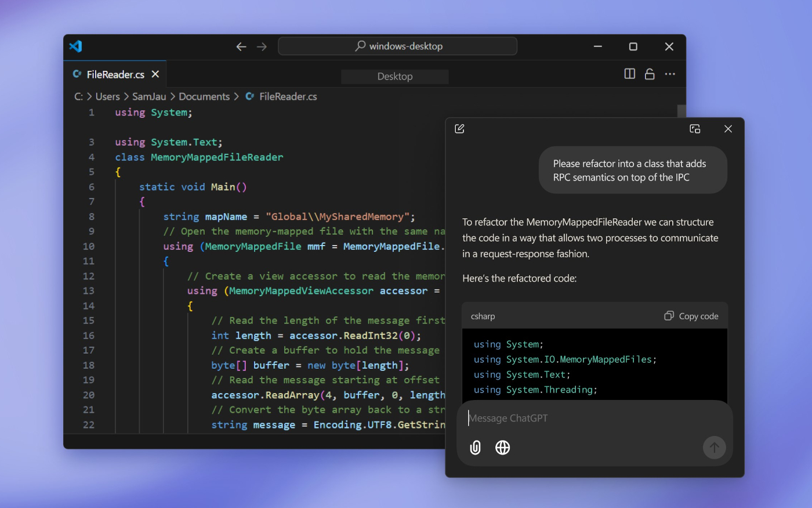Go forward with the right arrow
The height and width of the screenshot is (508, 812).
262,46
